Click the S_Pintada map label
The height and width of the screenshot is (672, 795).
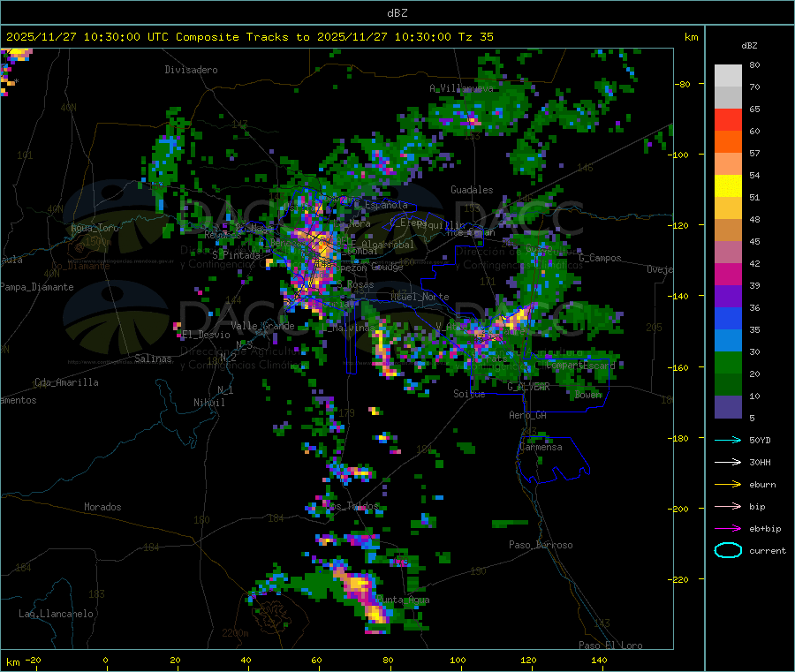tap(236, 255)
